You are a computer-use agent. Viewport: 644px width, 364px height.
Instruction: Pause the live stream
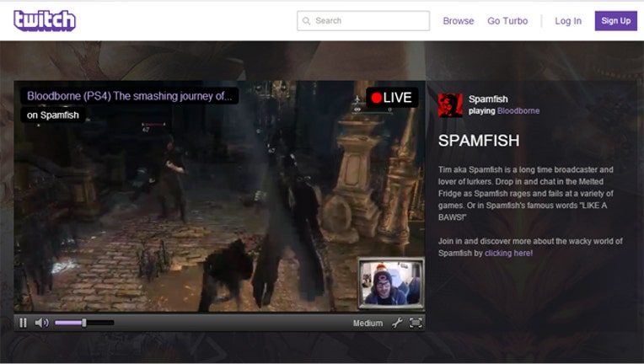pos(23,323)
